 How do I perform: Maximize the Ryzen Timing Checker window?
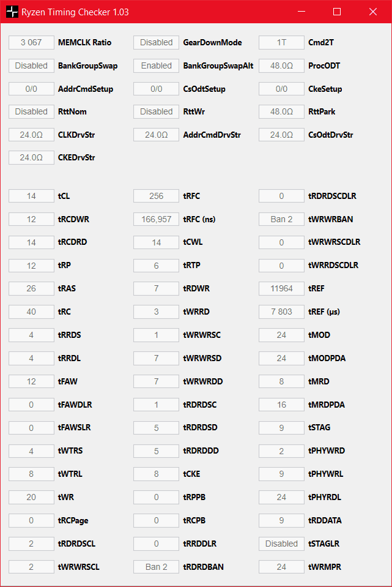337,12
